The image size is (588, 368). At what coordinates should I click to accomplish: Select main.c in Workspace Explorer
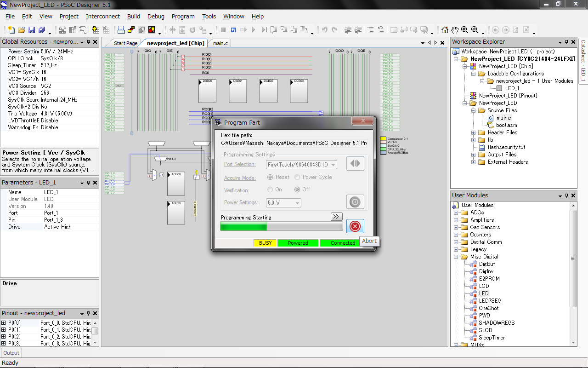point(503,118)
